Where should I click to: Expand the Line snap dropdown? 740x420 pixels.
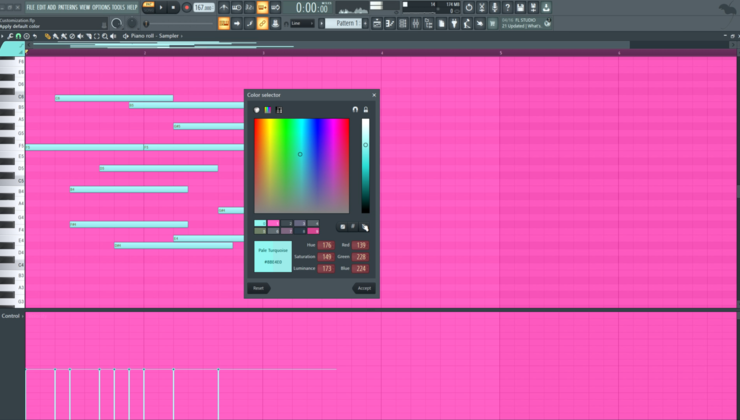303,23
